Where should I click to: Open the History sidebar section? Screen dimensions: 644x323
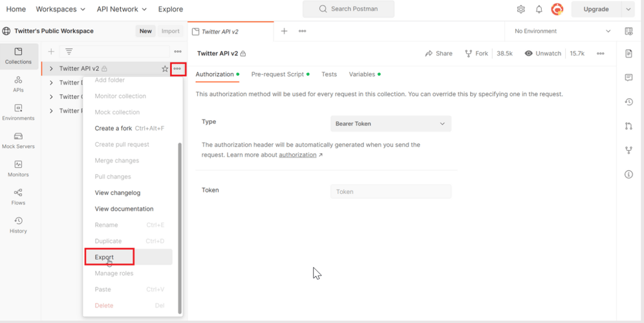point(19,225)
